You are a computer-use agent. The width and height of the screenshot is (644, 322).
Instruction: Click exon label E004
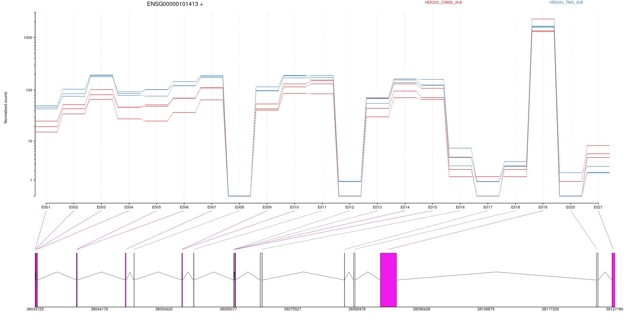[x=129, y=207]
